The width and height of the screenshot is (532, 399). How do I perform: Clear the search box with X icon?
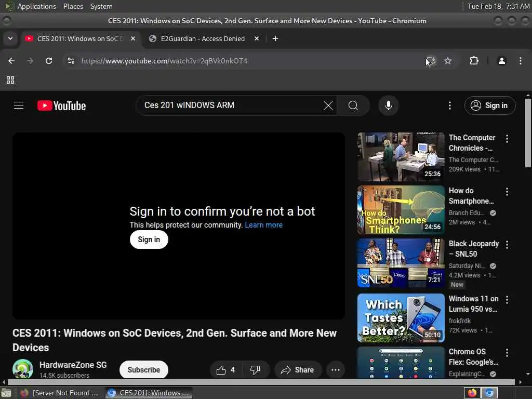point(328,105)
